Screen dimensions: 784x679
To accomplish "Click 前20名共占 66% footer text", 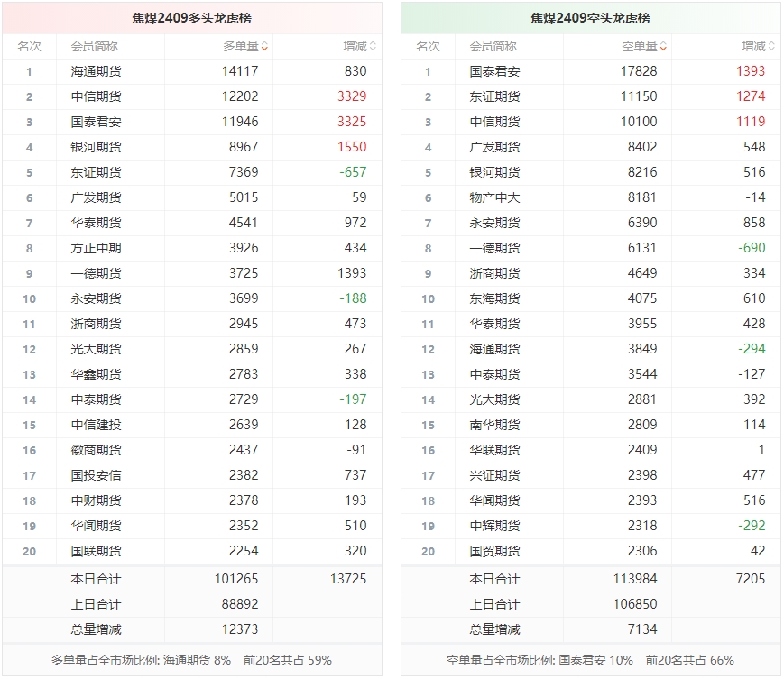I will pos(690,660).
